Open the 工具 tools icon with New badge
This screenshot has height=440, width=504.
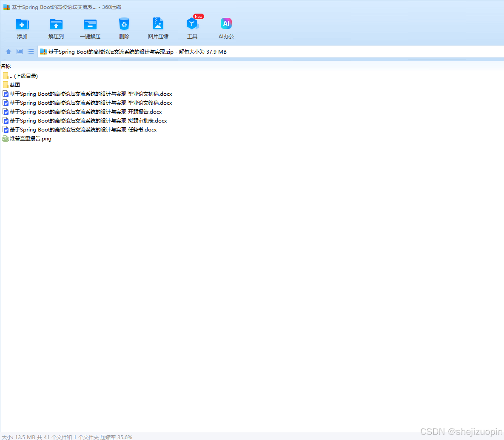(x=192, y=23)
